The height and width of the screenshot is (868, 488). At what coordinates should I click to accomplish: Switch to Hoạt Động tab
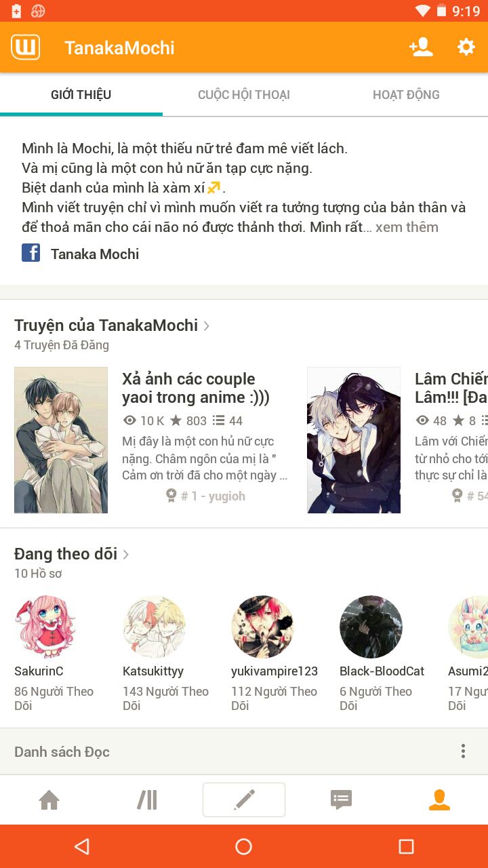click(406, 95)
